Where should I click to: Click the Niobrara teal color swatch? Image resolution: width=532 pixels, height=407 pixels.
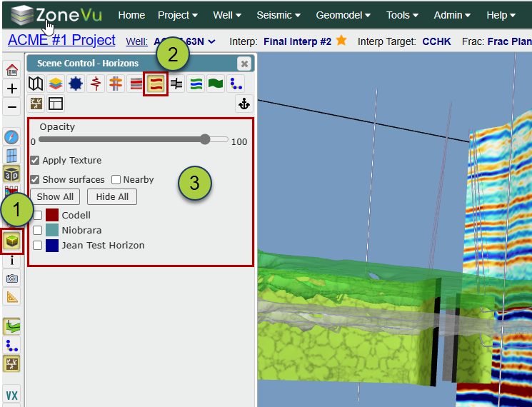point(52,230)
